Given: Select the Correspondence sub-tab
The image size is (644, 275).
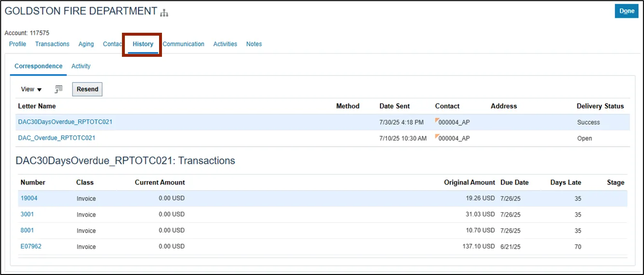Looking at the screenshot, I should tap(39, 66).
